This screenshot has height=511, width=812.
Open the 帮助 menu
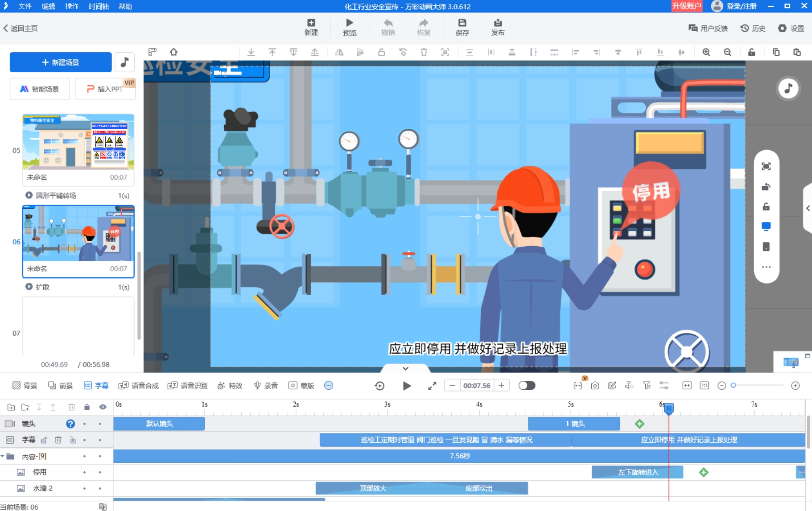125,6
